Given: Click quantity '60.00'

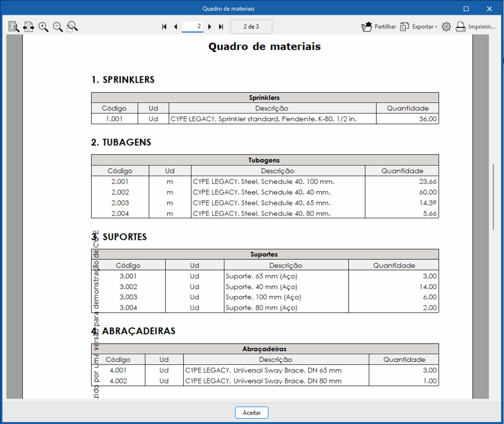Looking at the screenshot, I should tap(428, 192).
